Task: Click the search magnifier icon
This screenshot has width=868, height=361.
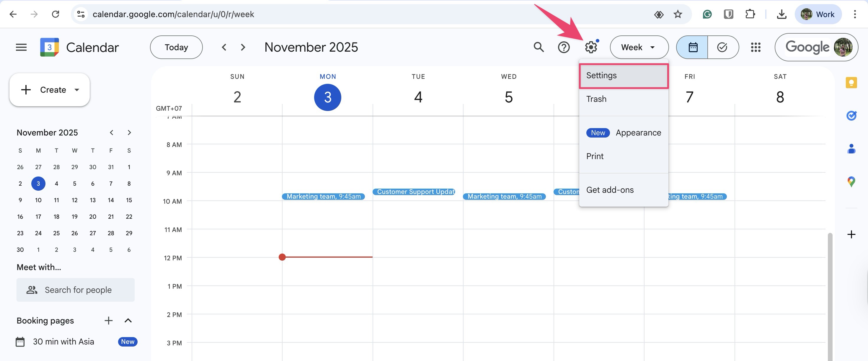Action: [539, 47]
